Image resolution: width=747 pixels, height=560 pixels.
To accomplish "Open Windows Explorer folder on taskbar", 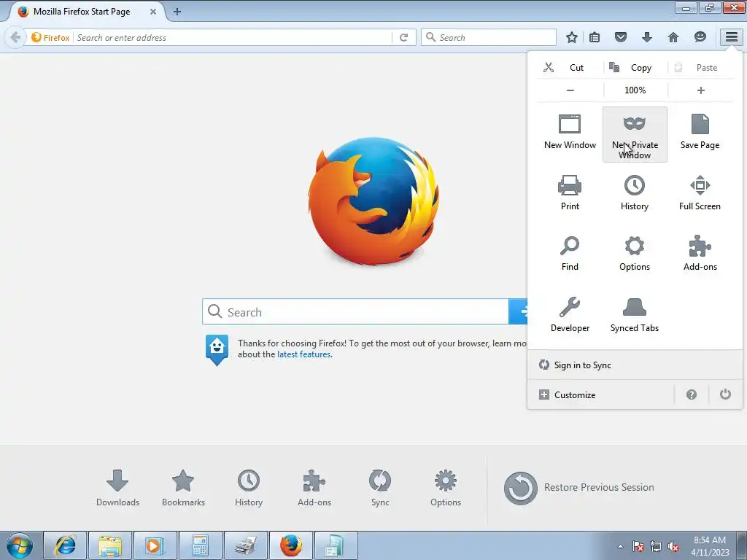I will pyautogui.click(x=110, y=545).
